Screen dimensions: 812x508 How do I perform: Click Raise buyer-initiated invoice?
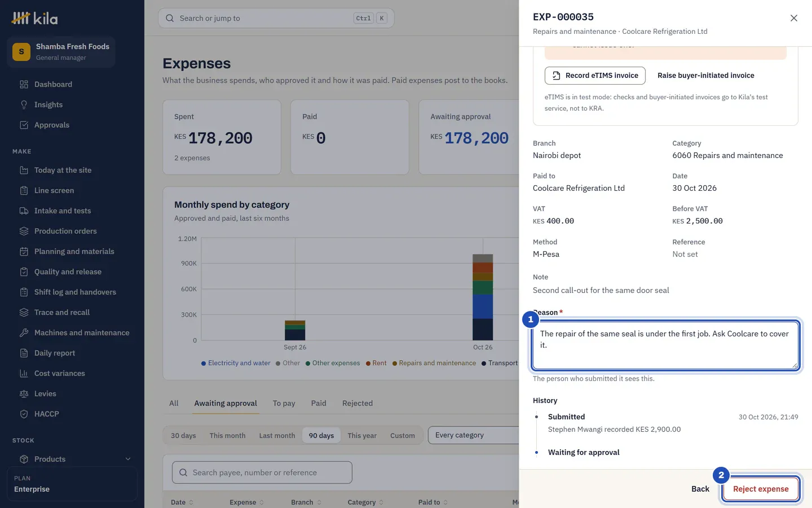tap(706, 76)
